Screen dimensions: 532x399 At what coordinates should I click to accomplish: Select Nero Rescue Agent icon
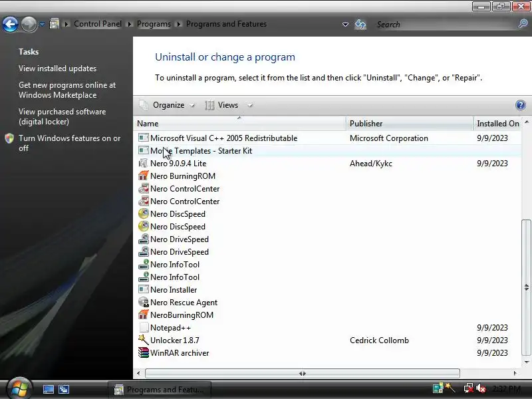tap(144, 302)
